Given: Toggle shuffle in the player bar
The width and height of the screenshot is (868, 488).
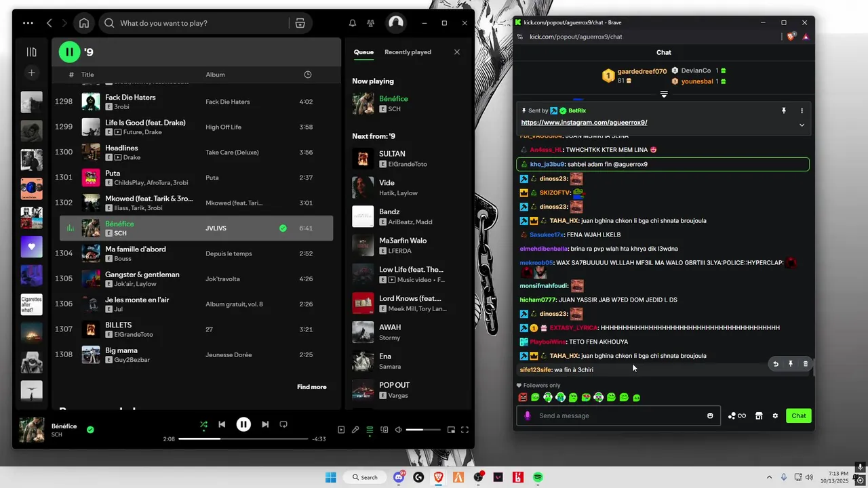Looking at the screenshot, I should pyautogui.click(x=203, y=425).
